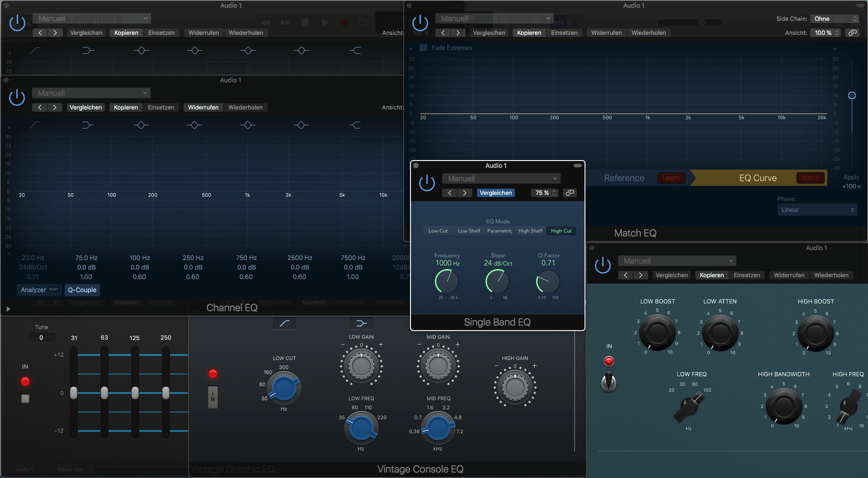
Task: Open the Phase Linear dropdown in Match EQ
Action: click(x=817, y=210)
